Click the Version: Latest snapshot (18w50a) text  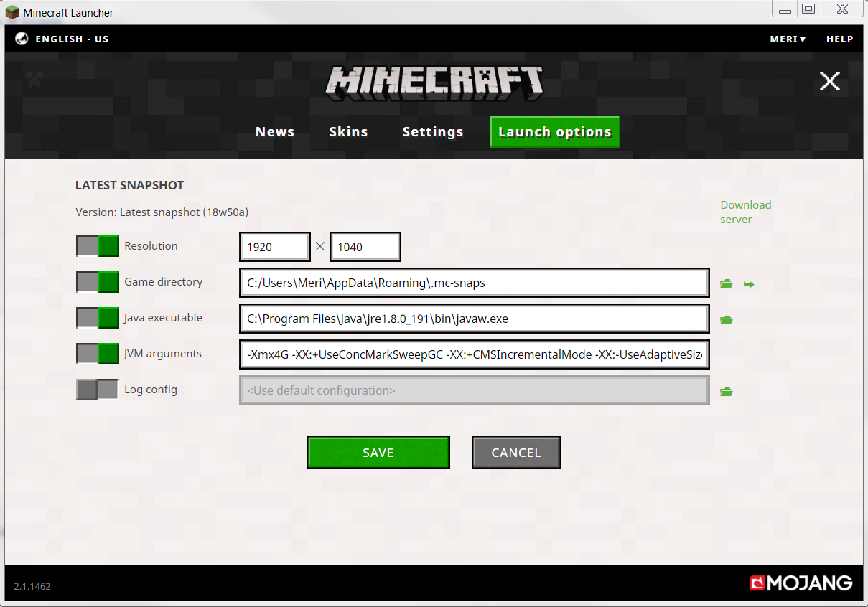[x=162, y=212]
